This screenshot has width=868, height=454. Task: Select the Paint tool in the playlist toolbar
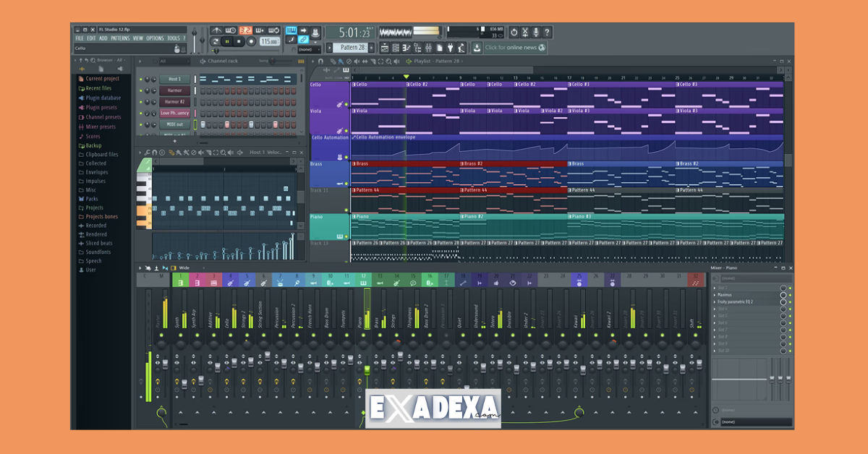point(340,61)
